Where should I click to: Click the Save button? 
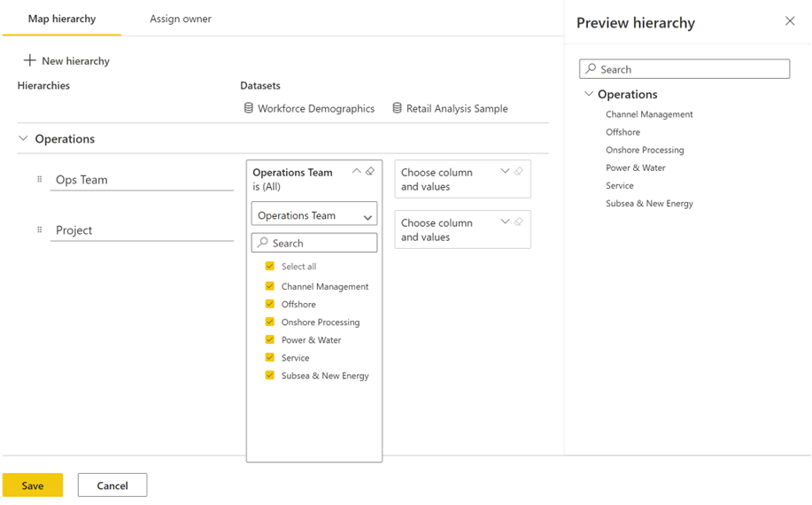[x=33, y=486]
